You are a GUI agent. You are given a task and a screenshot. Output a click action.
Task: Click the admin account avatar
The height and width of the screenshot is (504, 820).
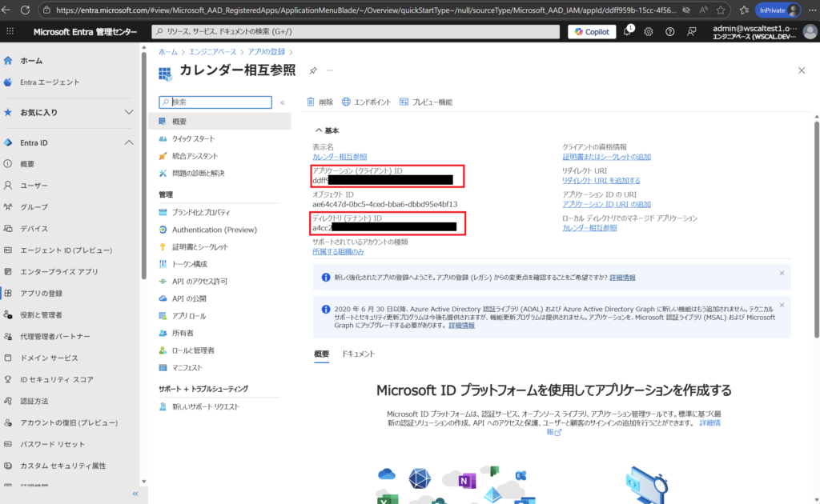point(809,31)
